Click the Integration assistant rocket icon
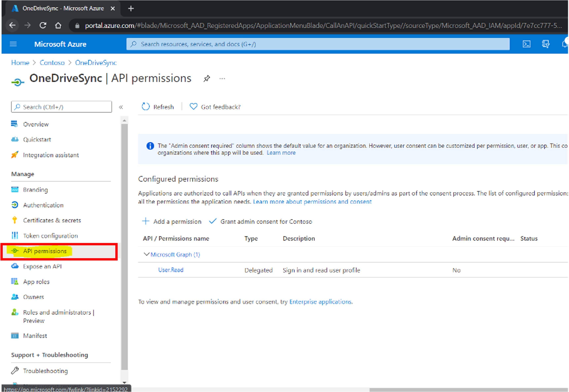This screenshot has width=569, height=392. [x=15, y=155]
